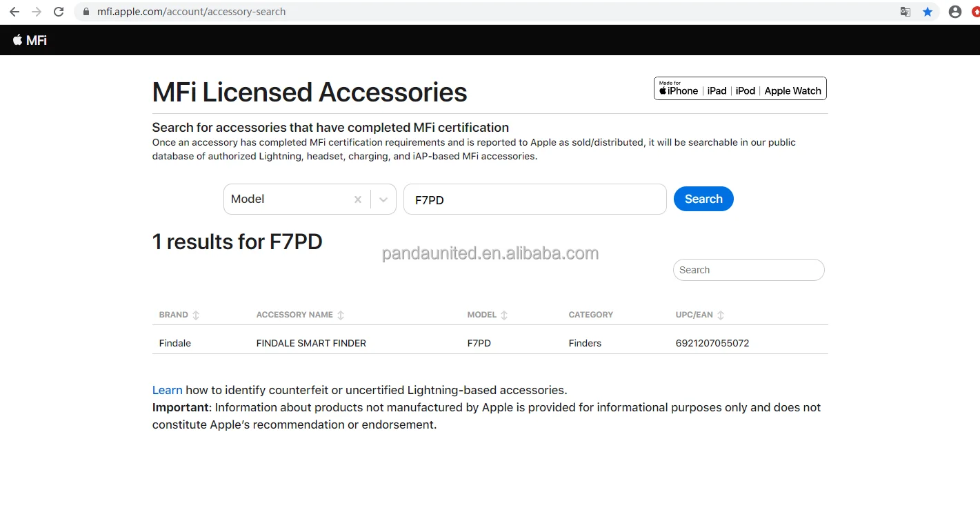The height and width of the screenshot is (508, 980).
Task: Click the F7PD search text field
Action: click(534, 199)
